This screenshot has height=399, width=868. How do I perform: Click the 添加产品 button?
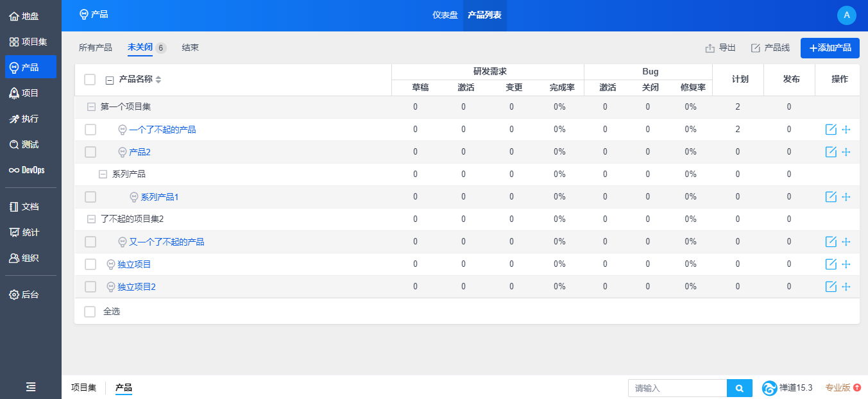coord(830,47)
